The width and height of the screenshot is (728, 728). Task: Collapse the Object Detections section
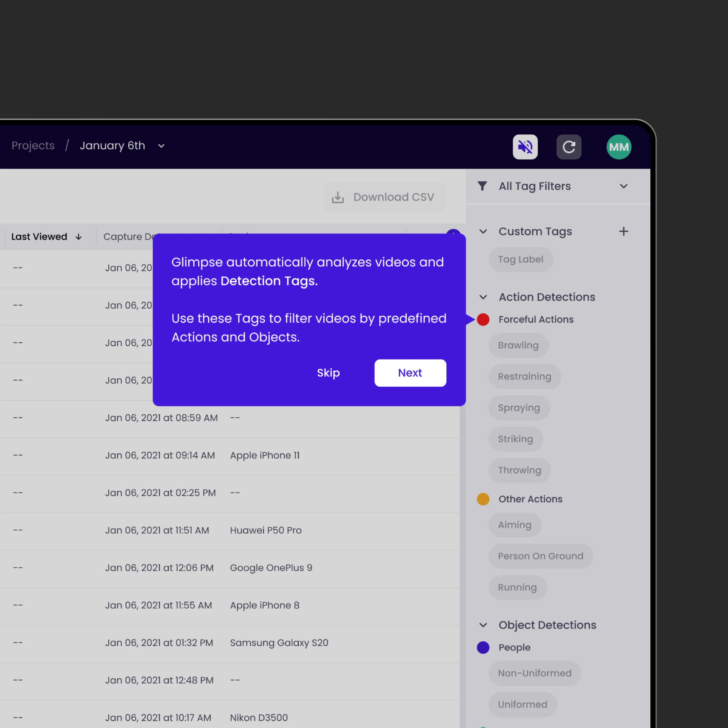tap(483, 625)
